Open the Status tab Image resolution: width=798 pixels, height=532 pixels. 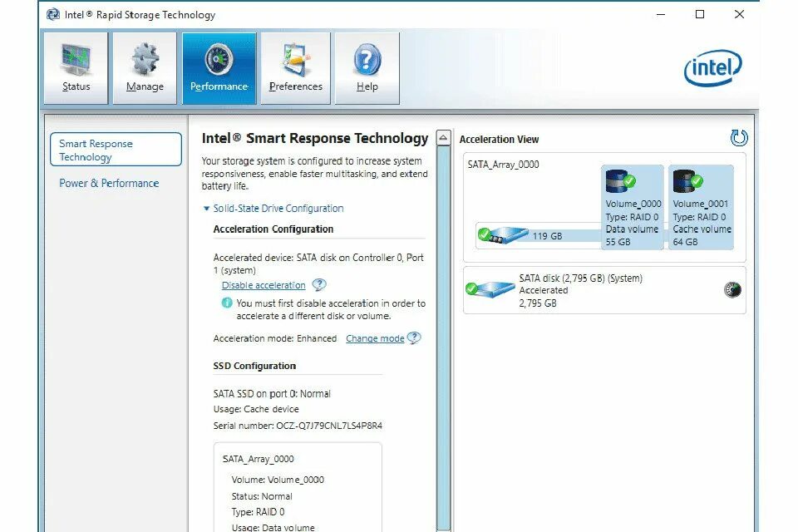(76, 68)
